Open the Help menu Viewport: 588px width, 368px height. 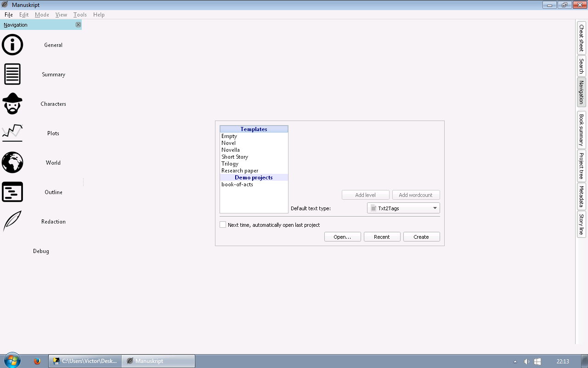coord(99,15)
